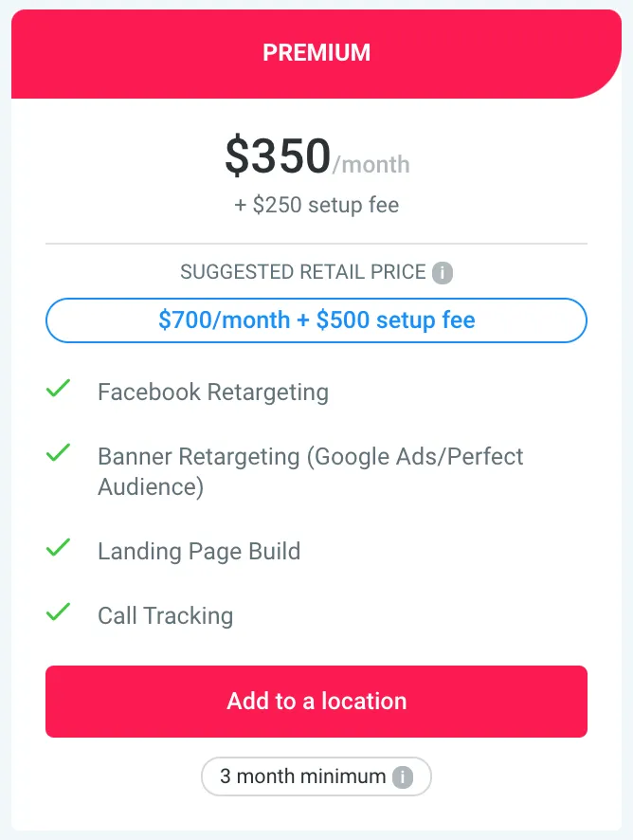Click the divider line under setup fee
The width and height of the screenshot is (633, 840).
point(316,244)
